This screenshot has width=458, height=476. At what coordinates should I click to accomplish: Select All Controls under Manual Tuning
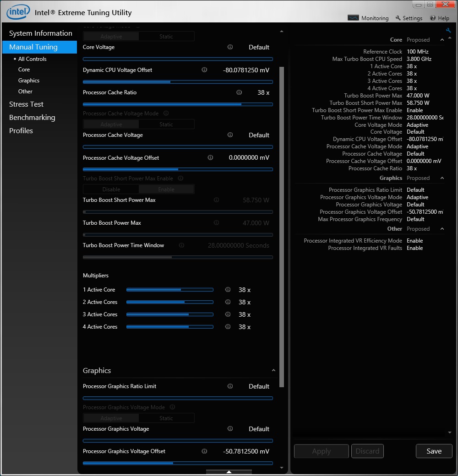(32, 59)
